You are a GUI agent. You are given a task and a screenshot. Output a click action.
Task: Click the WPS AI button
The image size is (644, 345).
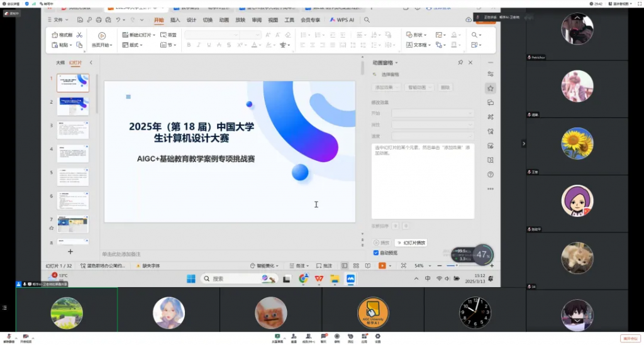tap(342, 20)
